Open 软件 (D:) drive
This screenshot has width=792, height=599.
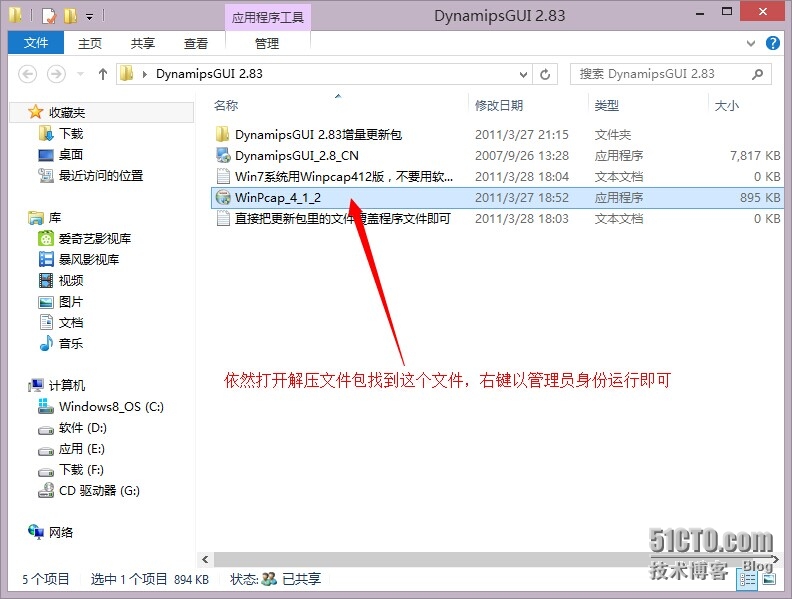tap(82, 428)
